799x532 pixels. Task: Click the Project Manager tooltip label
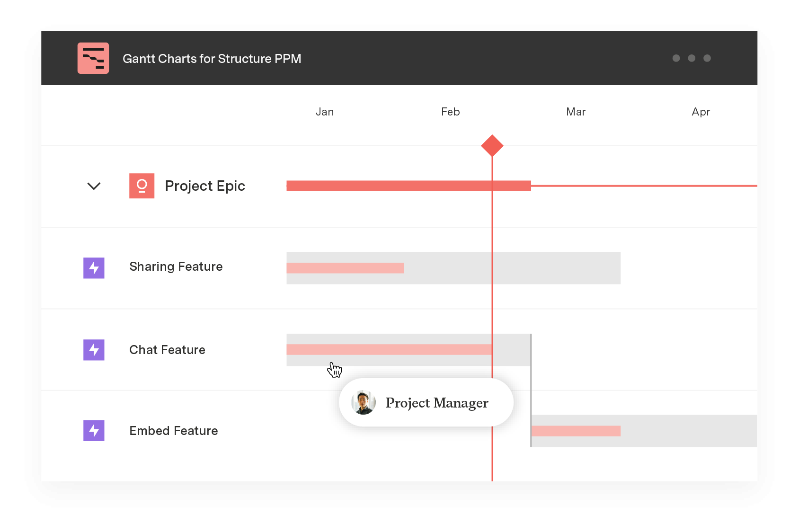coord(436,403)
